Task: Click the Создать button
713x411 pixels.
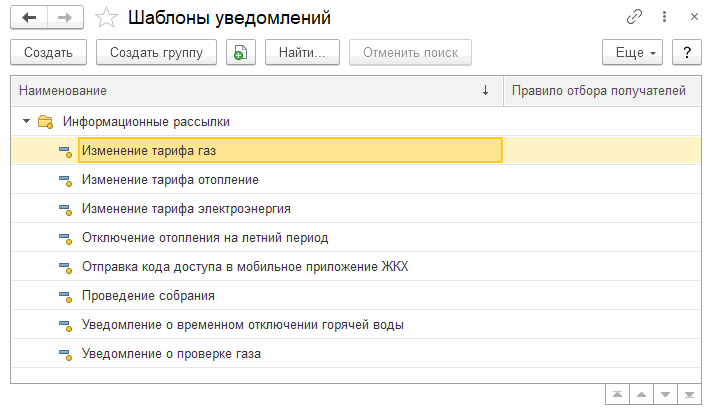Action: tap(48, 53)
